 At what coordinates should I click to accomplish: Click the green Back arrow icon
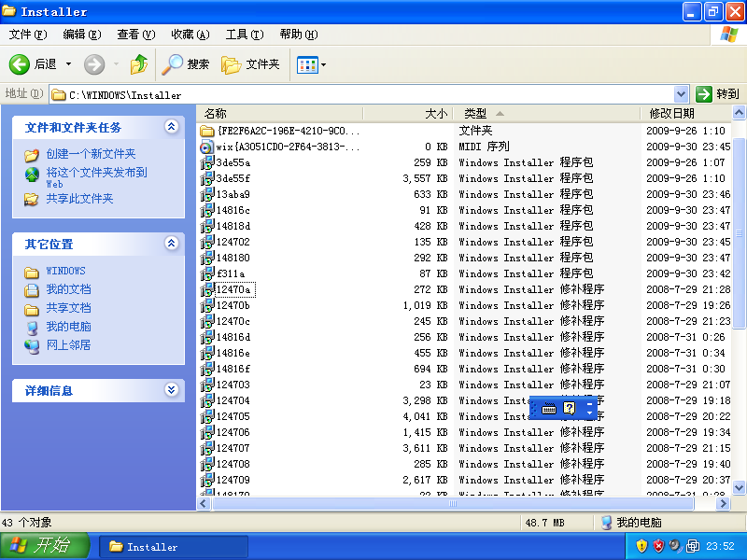coord(20,64)
